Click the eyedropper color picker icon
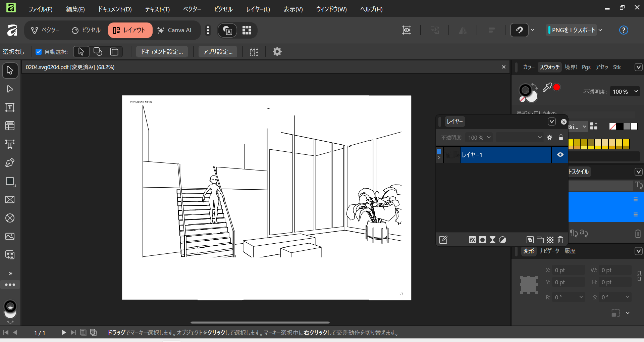The image size is (644, 342). point(547,87)
